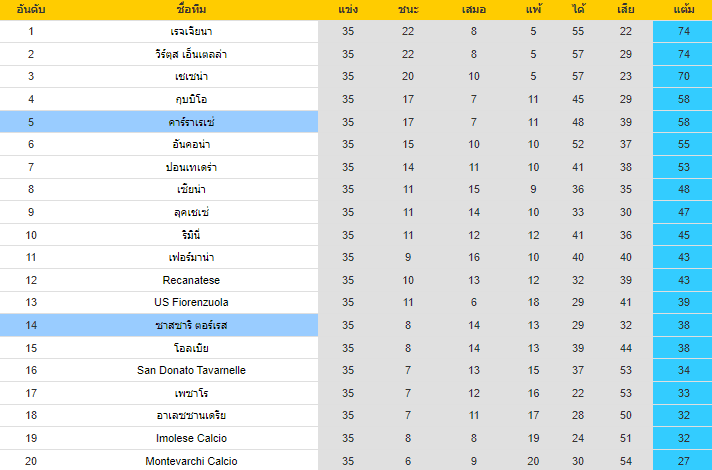Click the blue 27 points cell

pos(684,461)
